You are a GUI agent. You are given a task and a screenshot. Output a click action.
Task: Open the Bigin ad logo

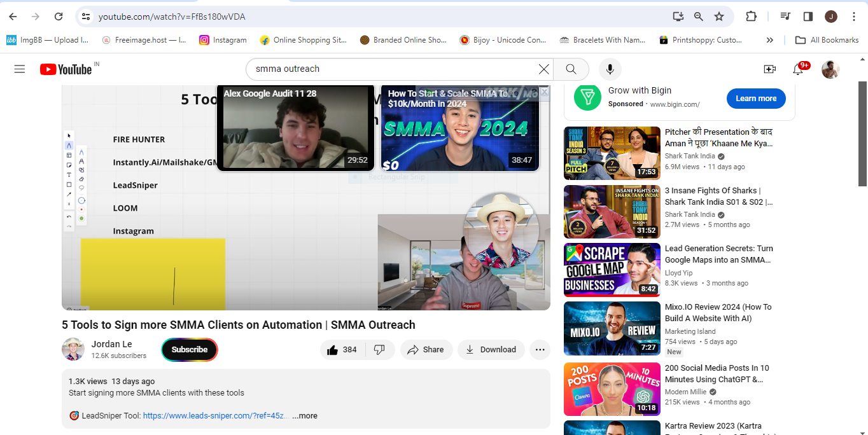point(587,97)
